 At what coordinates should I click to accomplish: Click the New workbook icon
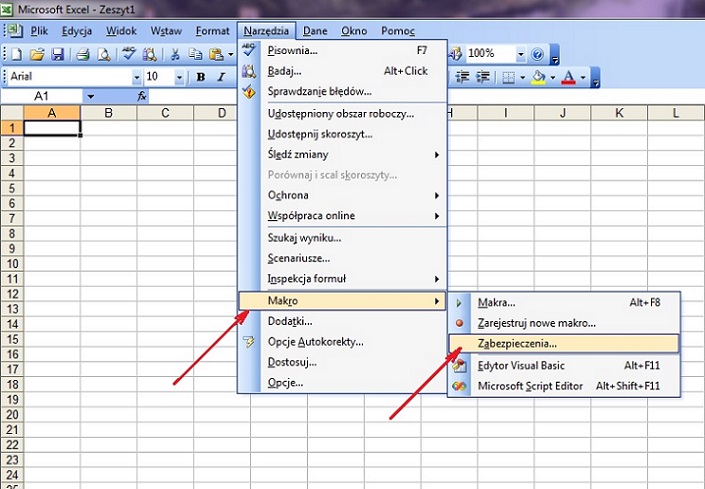tap(17, 54)
